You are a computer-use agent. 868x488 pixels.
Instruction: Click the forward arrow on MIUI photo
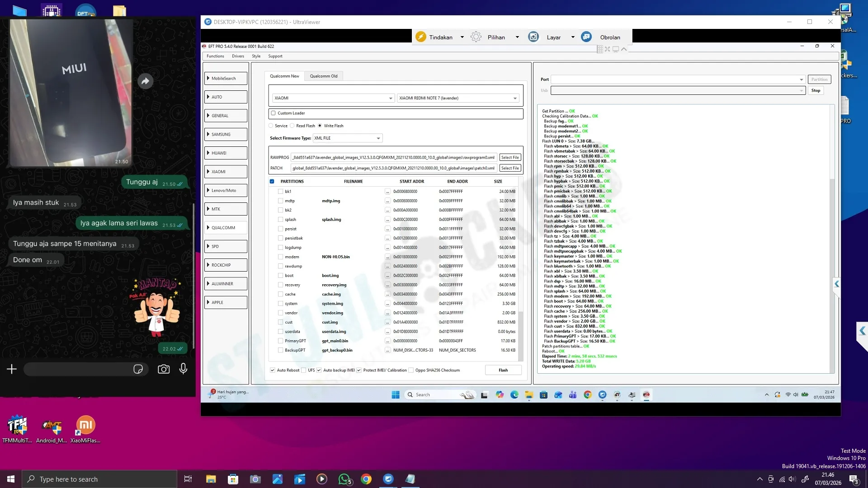tap(145, 81)
